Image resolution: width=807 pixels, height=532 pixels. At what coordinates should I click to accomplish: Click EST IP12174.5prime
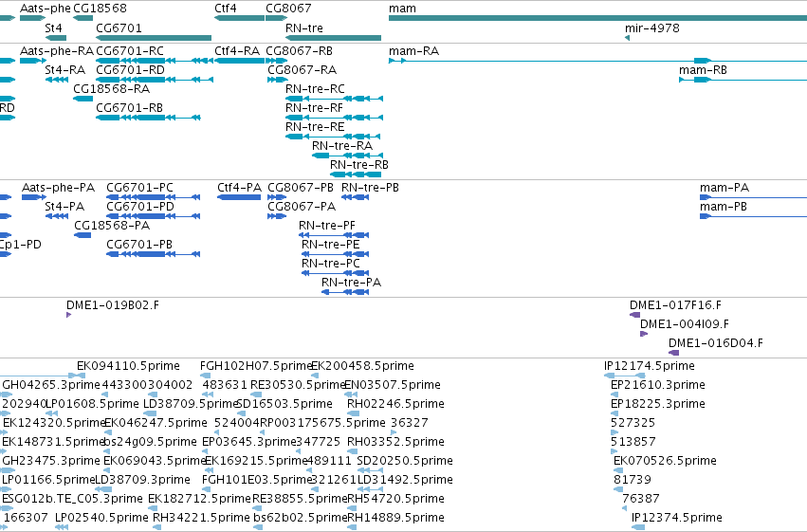click(x=650, y=366)
